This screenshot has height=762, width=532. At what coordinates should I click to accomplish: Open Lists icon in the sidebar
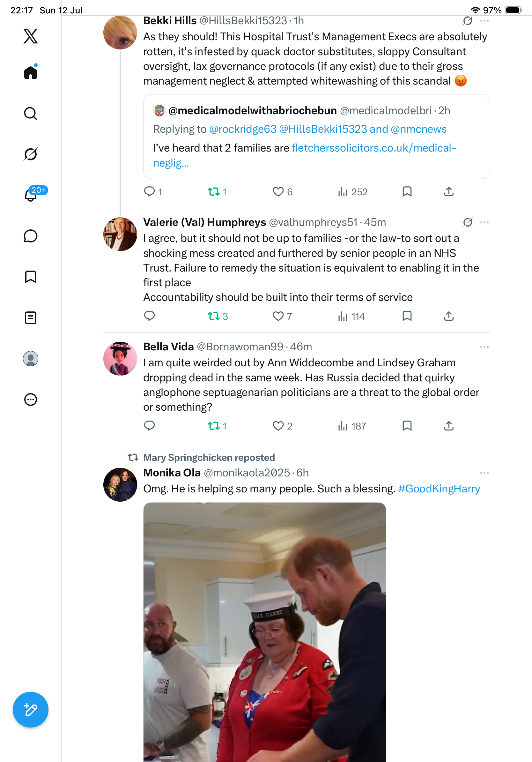pyautogui.click(x=31, y=318)
